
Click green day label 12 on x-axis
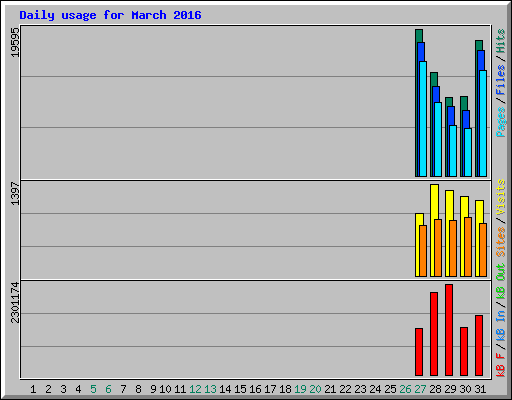(195, 389)
